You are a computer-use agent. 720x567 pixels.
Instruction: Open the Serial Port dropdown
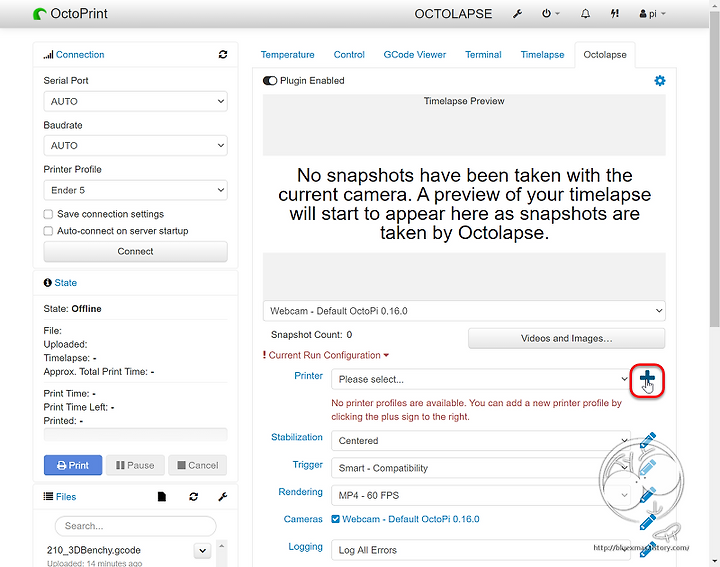point(135,101)
